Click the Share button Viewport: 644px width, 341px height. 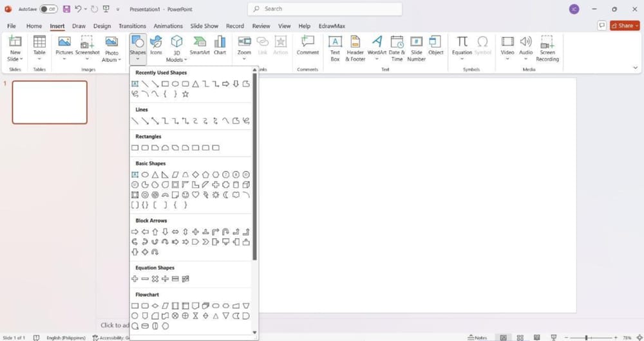click(x=625, y=26)
